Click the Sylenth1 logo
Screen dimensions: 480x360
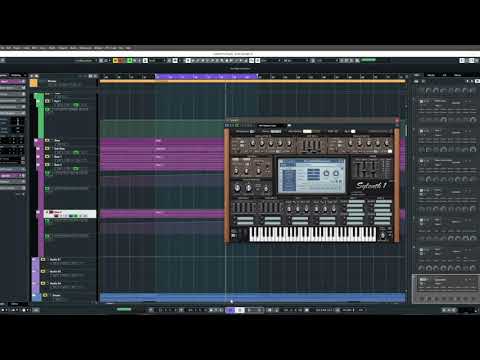click(x=371, y=186)
